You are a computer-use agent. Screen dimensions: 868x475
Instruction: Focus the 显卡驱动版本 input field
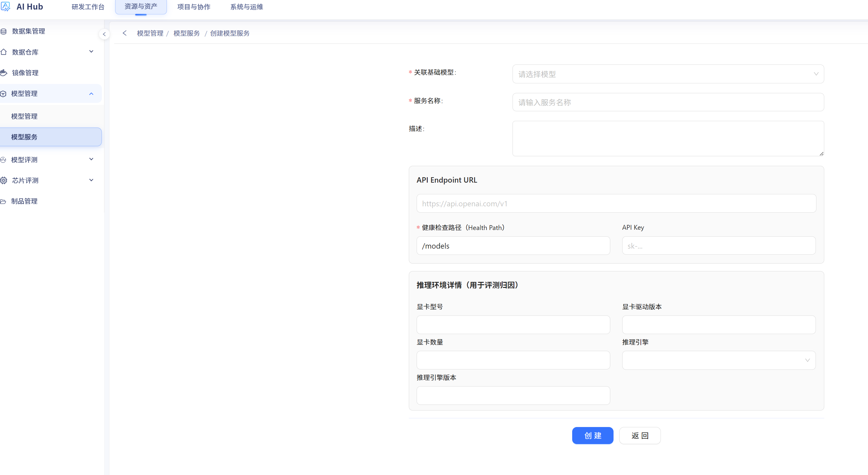pos(718,325)
